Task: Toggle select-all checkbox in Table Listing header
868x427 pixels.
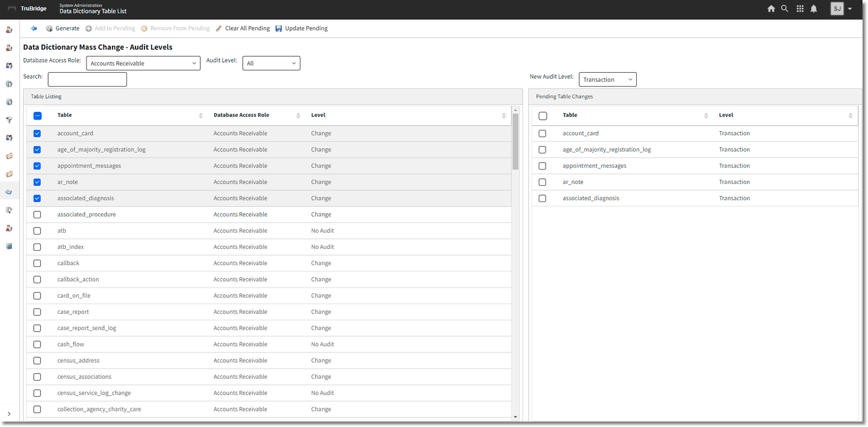Action: point(37,115)
